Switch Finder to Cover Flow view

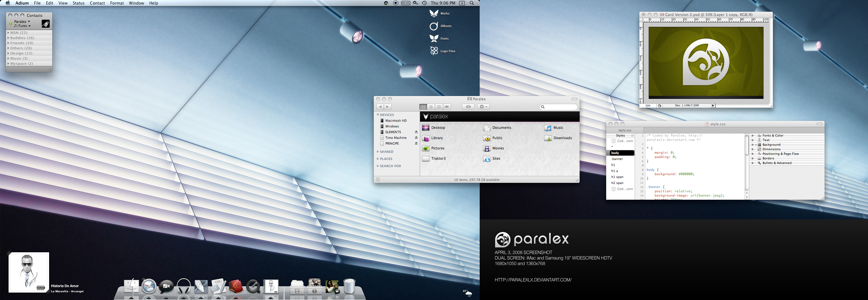point(447,107)
